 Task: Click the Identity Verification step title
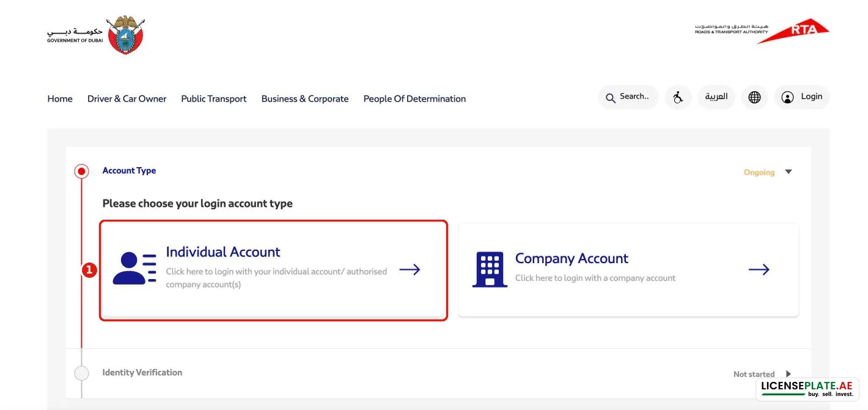click(142, 372)
